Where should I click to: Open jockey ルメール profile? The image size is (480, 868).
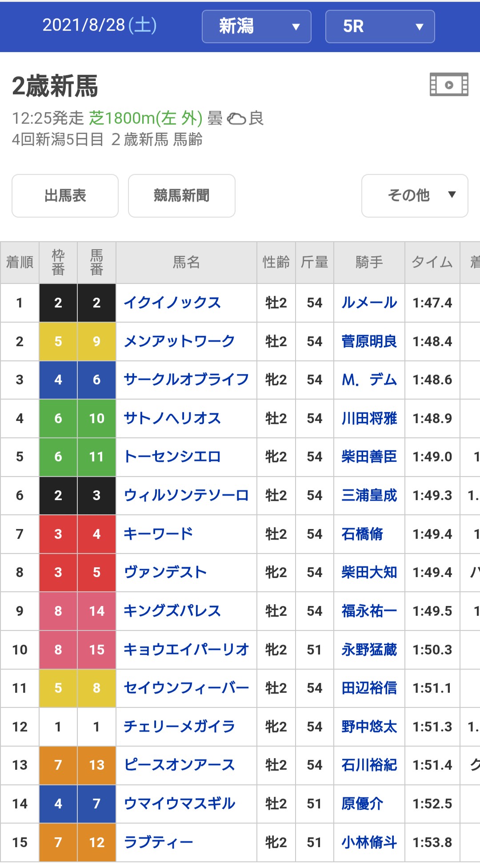pos(369,303)
